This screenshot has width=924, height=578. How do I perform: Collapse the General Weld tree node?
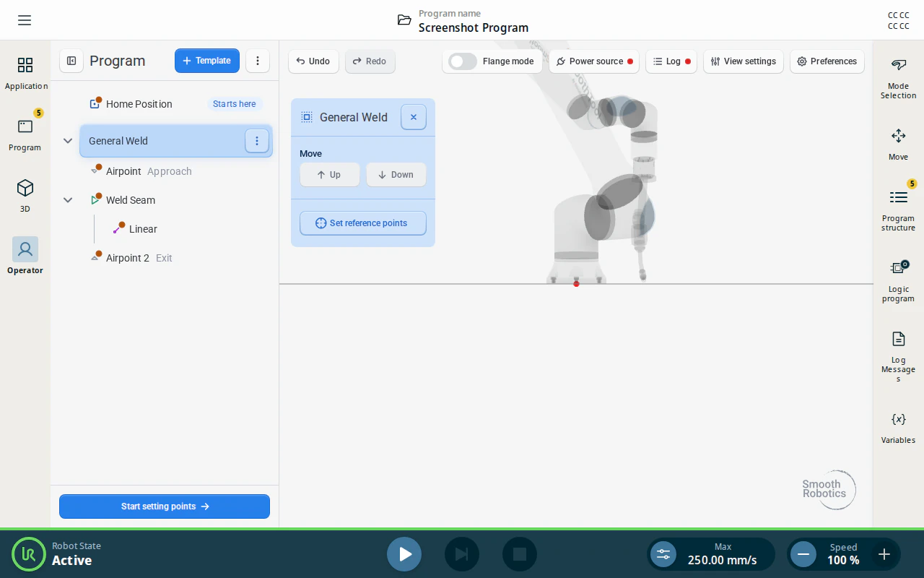(x=68, y=141)
